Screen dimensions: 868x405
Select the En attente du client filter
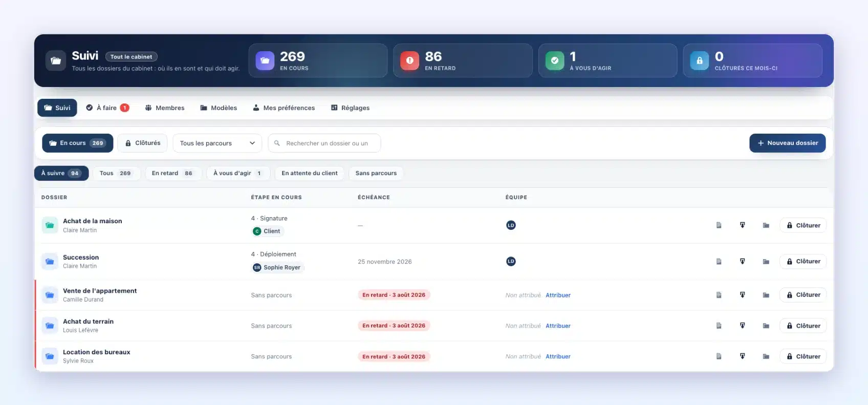310,173
